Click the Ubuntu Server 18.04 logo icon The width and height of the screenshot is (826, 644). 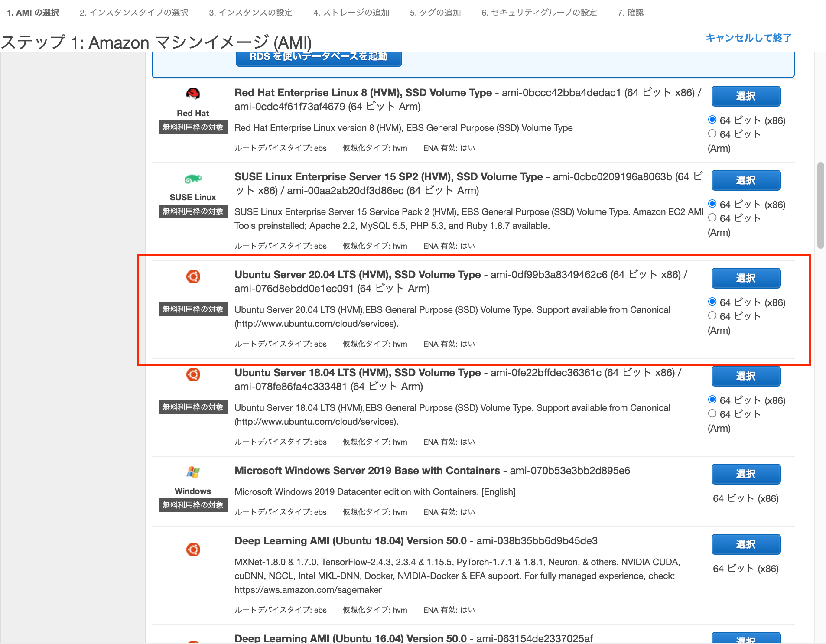193,374
